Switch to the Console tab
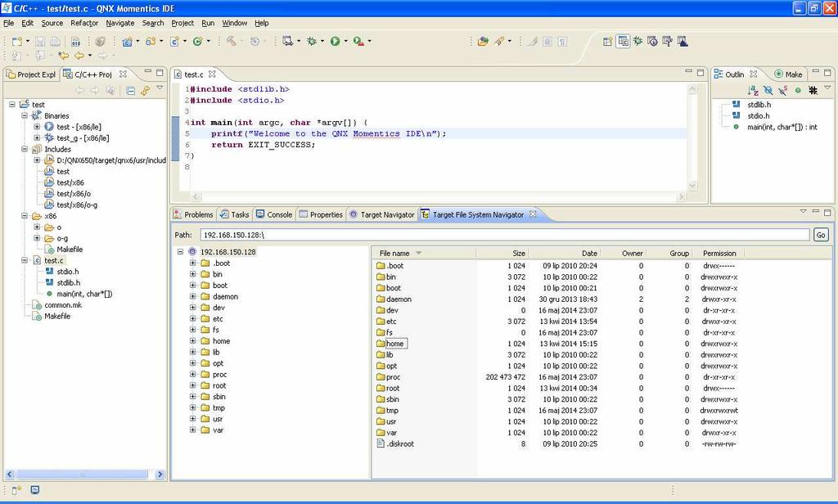This screenshot has height=504, width=838. click(273, 214)
